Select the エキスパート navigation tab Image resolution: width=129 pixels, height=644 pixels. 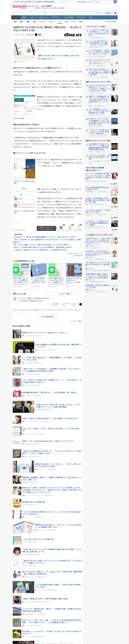coord(43,17)
